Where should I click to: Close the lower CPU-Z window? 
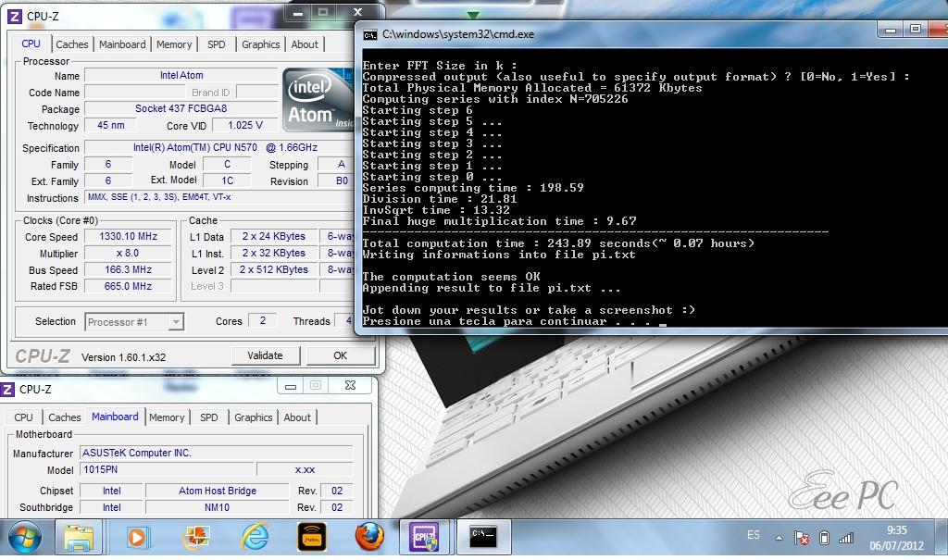(350, 385)
